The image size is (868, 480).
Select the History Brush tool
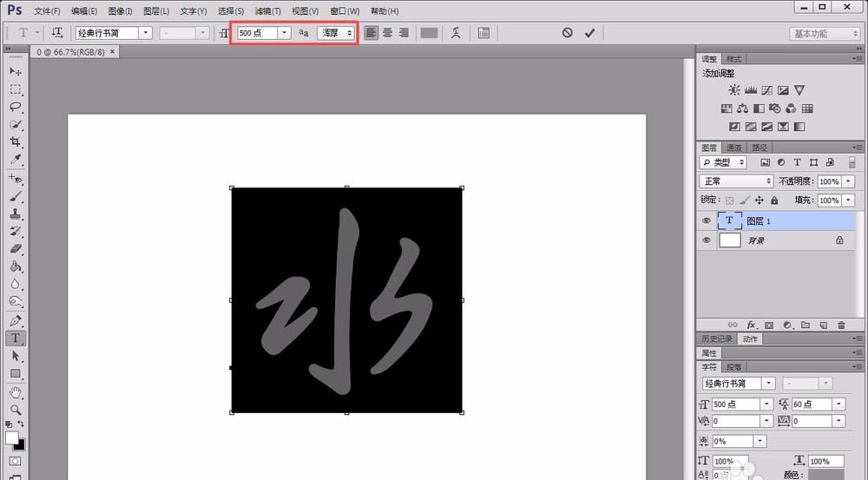pyautogui.click(x=16, y=232)
